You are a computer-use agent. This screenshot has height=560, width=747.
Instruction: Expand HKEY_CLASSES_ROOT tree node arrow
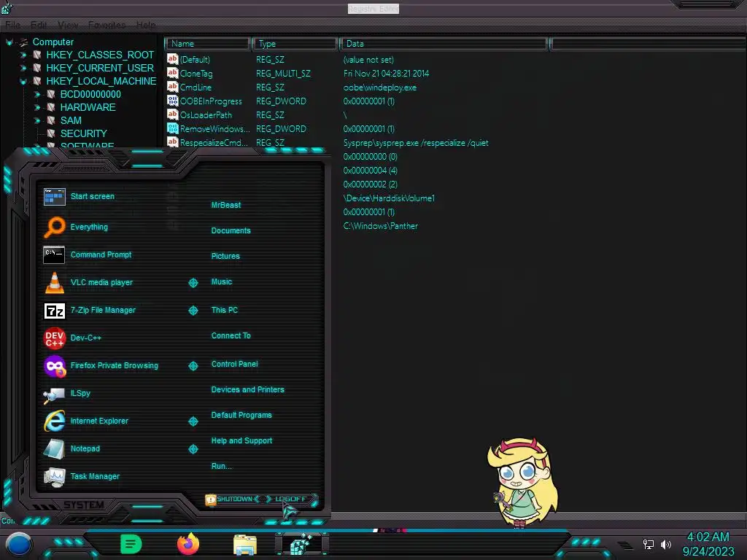point(23,55)
